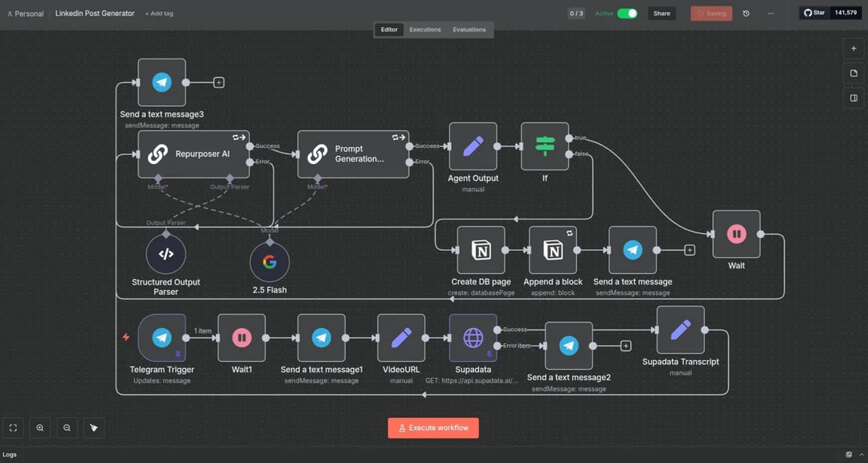Click Repurposer AI Success output connector
This screenshot has height=463, width=868.
[x=250, y=146]
